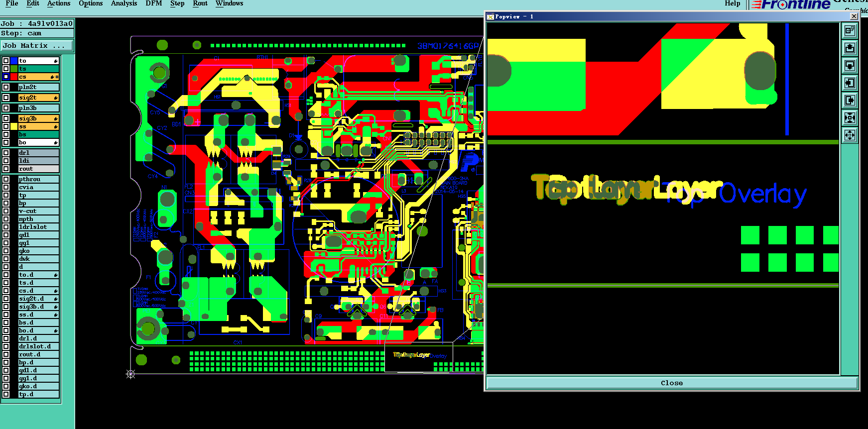Click the Popview zoom region box on board
The height and width of the screenshot is (429, 868).
coord(419,357)
